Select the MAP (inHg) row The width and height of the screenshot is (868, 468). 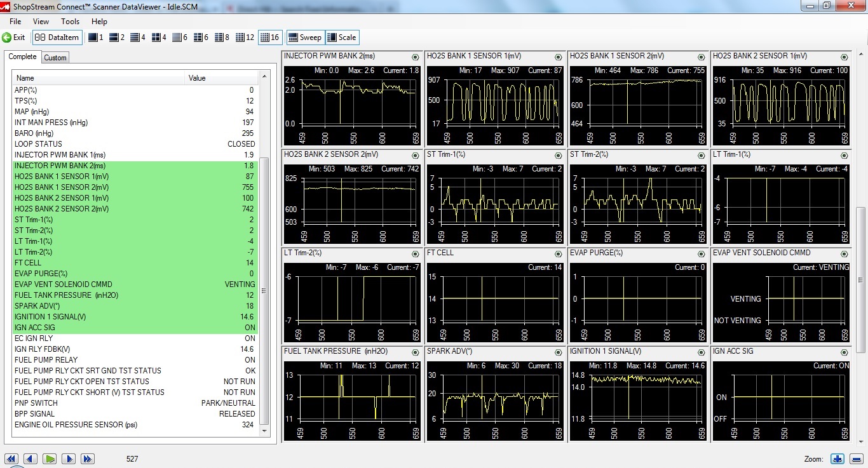[x=135, y=112]
